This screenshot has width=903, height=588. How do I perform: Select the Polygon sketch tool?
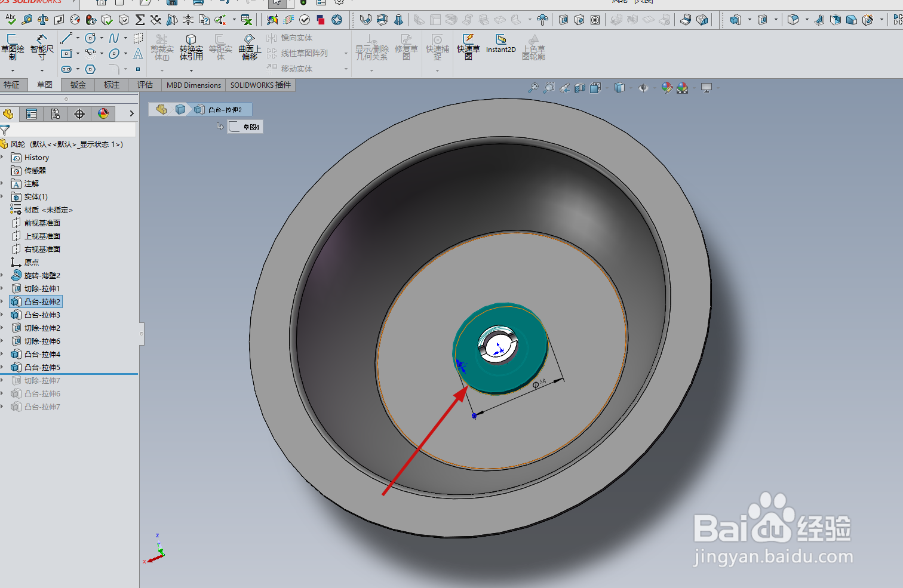pos(90,69)
